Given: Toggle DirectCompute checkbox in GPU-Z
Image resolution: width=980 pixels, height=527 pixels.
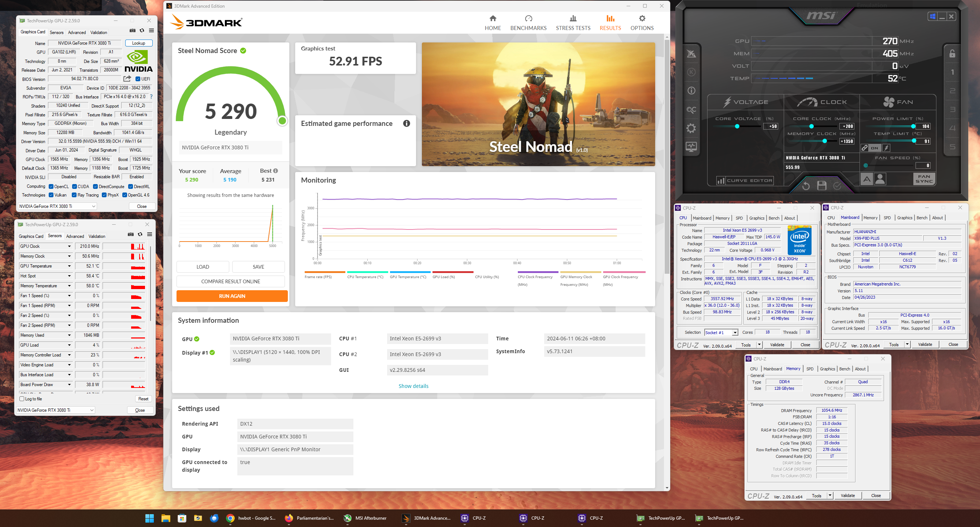Looking at the screenshot, I should tap(96, 186).
